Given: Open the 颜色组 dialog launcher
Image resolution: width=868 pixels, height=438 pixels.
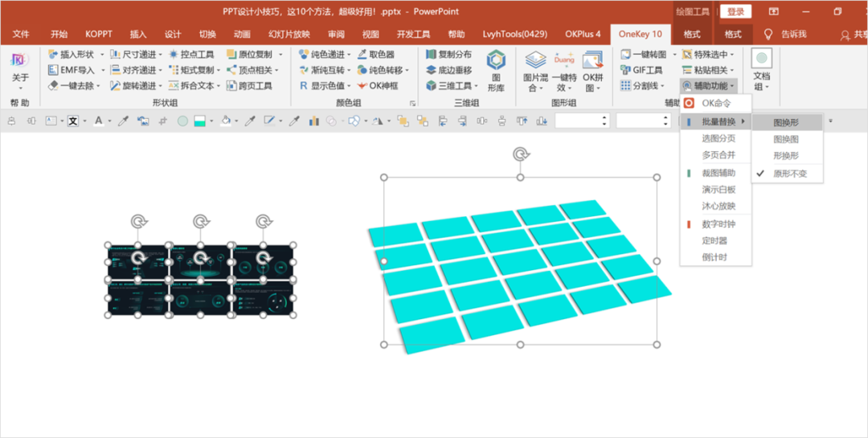Looking at the screenshot, I should [x=412, y=103].
